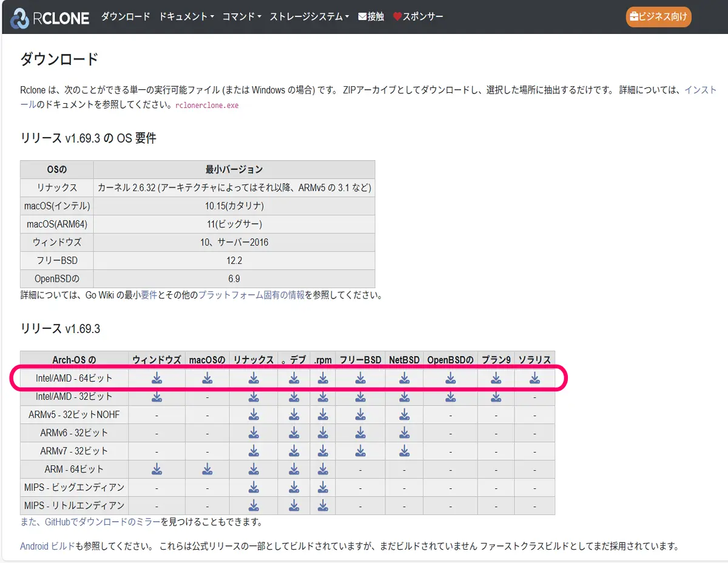The width and height of the screenshot is (728, 563).
Task: Download Intel/AMD 64ビット build for macOS
Action: click(207, 379)
